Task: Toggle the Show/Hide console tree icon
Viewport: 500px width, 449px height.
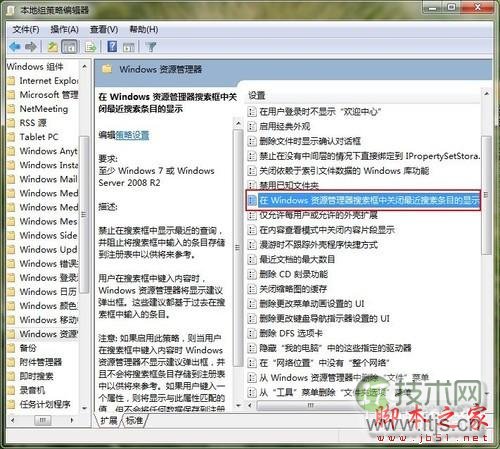Action: (69, 47)
